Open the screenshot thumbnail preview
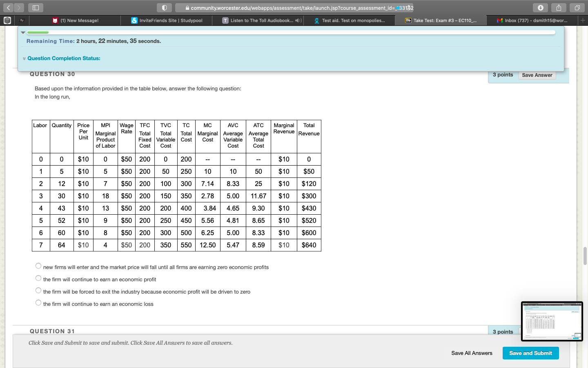Image resolution: width=588 pixels, height=368 pixels. 552,321
